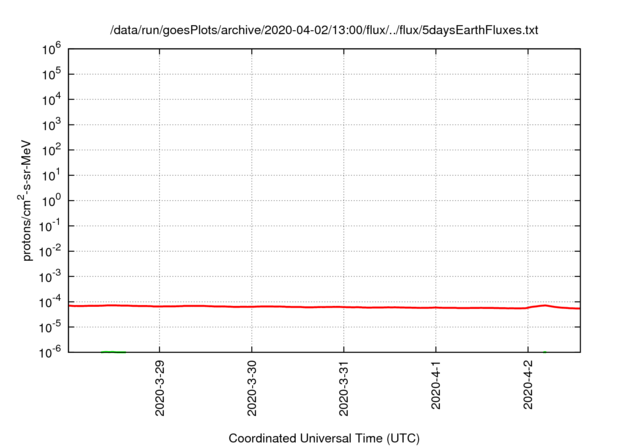
Task: Click the 10^5 y-axis tick label
Action: [51, 74]
